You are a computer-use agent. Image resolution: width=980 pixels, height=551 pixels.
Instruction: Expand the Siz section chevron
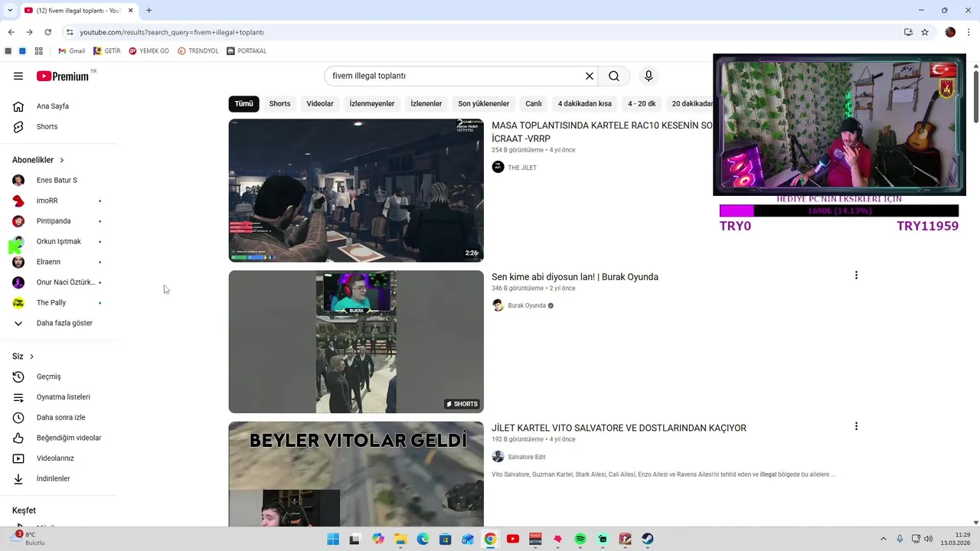click(31, 357)
